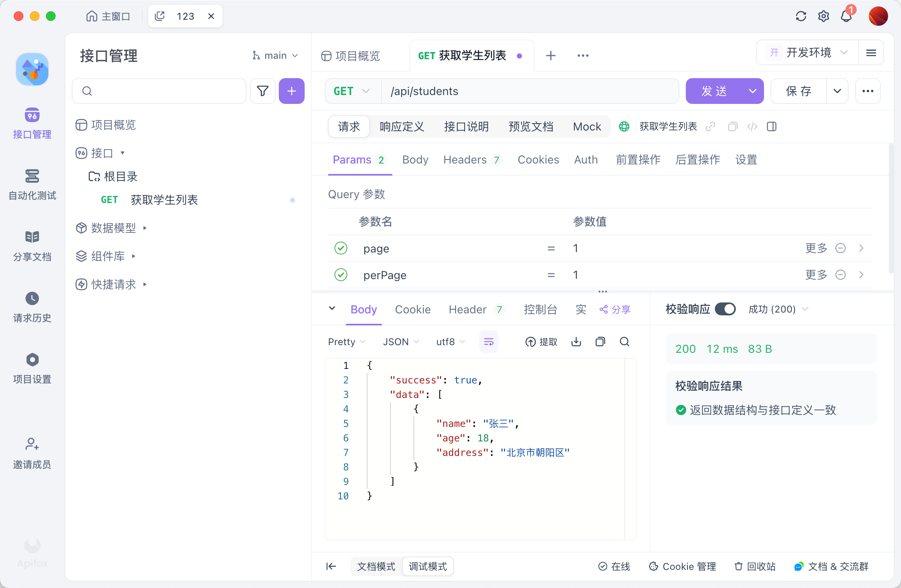This screenshot has width=901, height=588.
Task: Uncheck the perPage query parameter
Action: tap(341, 275)
